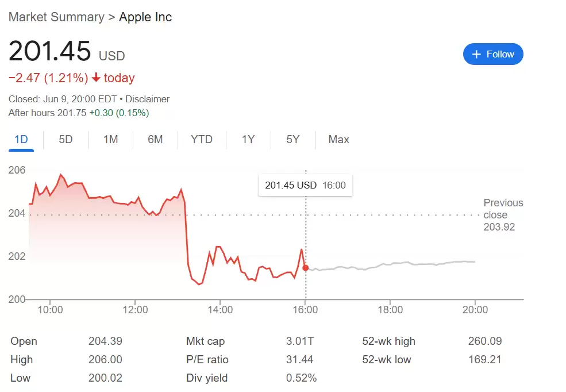Viewport: 566px width, 392px height.
Task: Click the red dot marker on the chart
Action: click(x=305, y=268)
